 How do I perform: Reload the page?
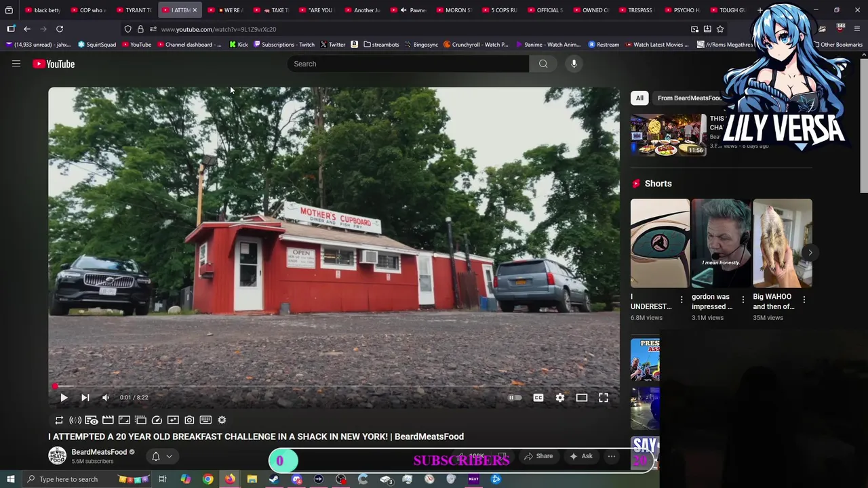pos(60,29)
